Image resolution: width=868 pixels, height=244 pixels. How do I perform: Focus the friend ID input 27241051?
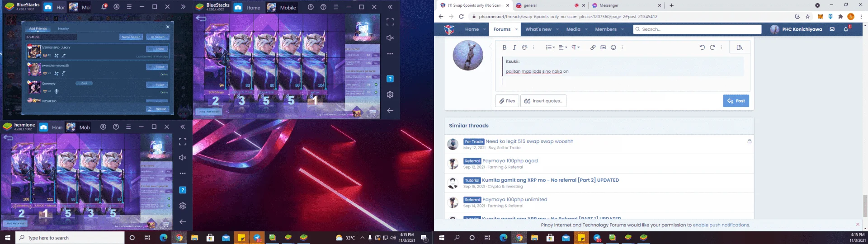point(51,37)
